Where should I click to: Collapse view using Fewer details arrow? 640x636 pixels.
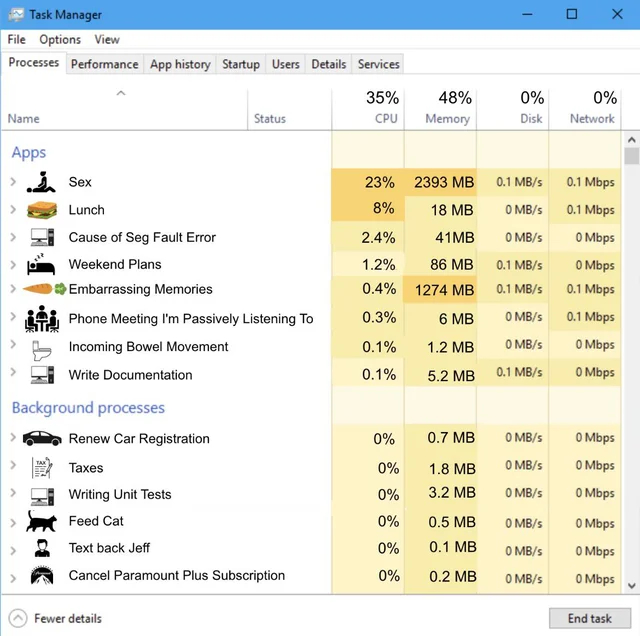[x=17, y=618]
